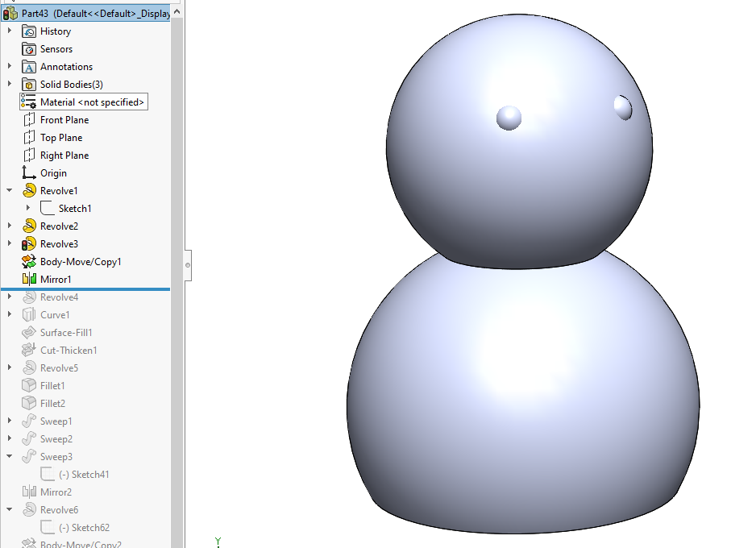Click the feature tree vertical scrollbar
This screenshot has width=756, height=548.
click(x=177, y=284)
